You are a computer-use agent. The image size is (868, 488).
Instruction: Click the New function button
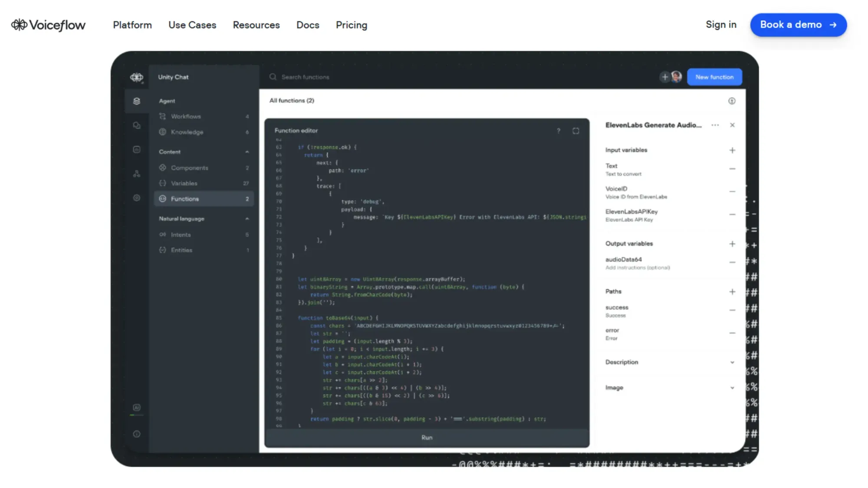tap(714, 77)
